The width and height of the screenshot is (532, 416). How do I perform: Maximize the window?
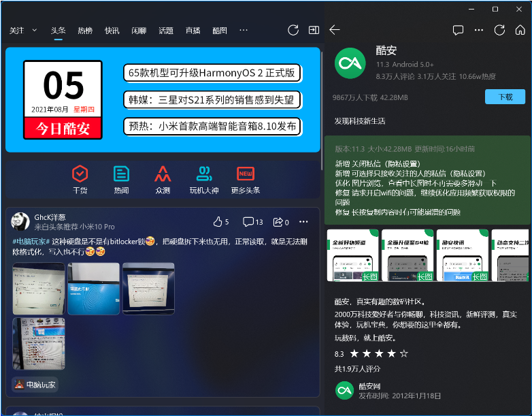click(495, 9)
